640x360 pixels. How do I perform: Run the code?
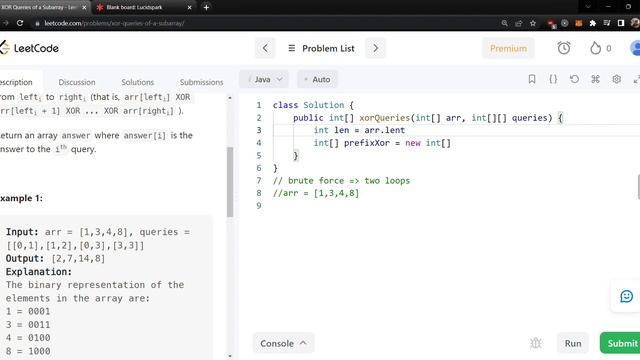(573, 343)
